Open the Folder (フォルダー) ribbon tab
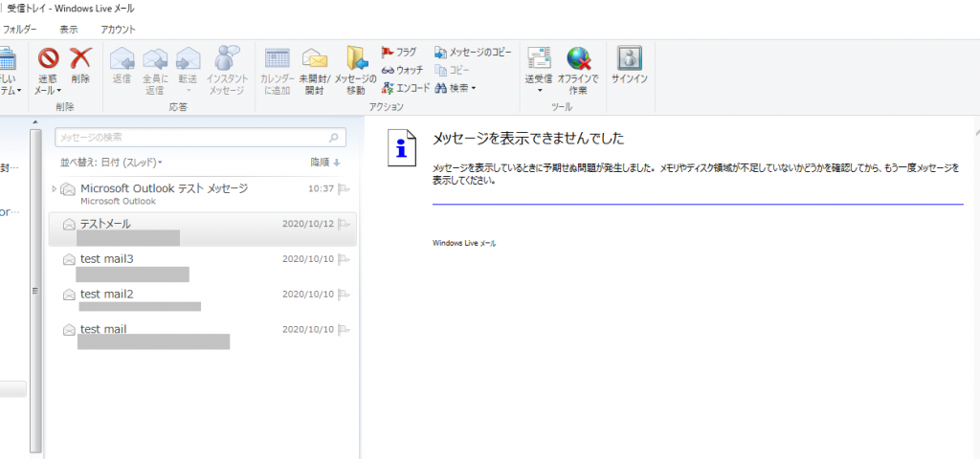Image resolution: width=980 pixels, height=459 pixels. pyautogui.click(x=19, y=30)
